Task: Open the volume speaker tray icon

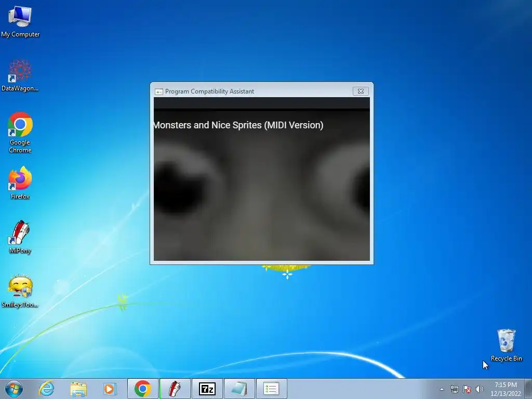Action: point(480,389)
